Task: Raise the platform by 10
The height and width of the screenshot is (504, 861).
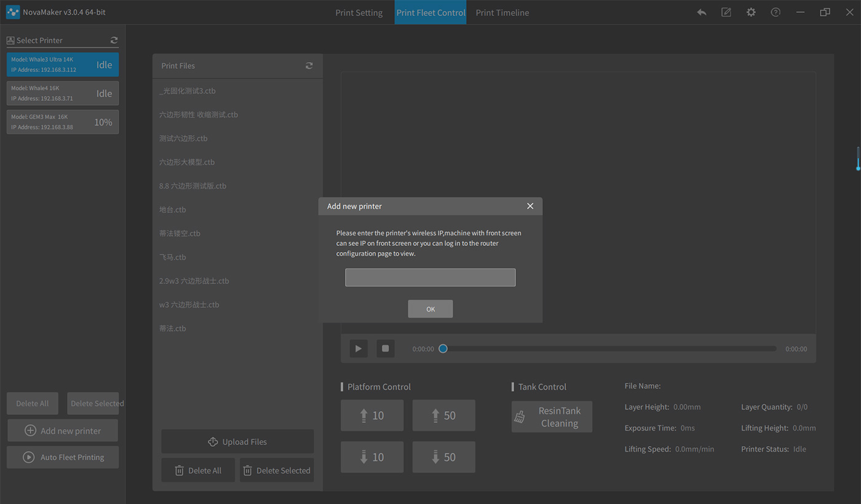Action: [x=372, y=415]
